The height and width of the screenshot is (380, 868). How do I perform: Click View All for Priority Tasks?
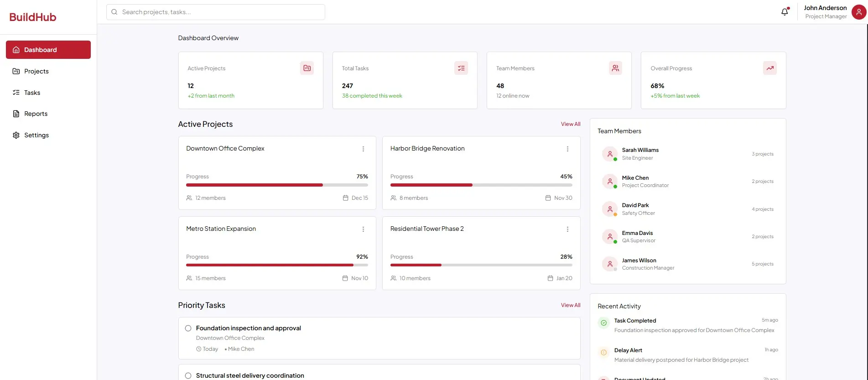pos(570,305)
